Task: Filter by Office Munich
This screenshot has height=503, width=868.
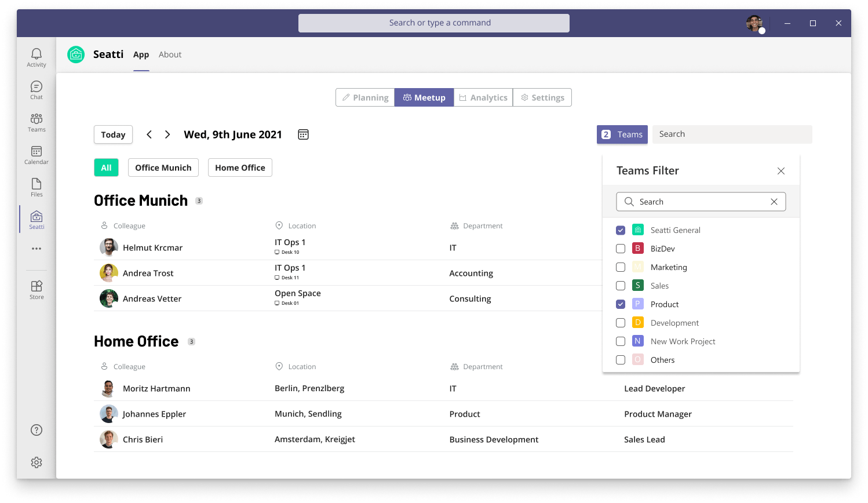Action: [163, 167]
